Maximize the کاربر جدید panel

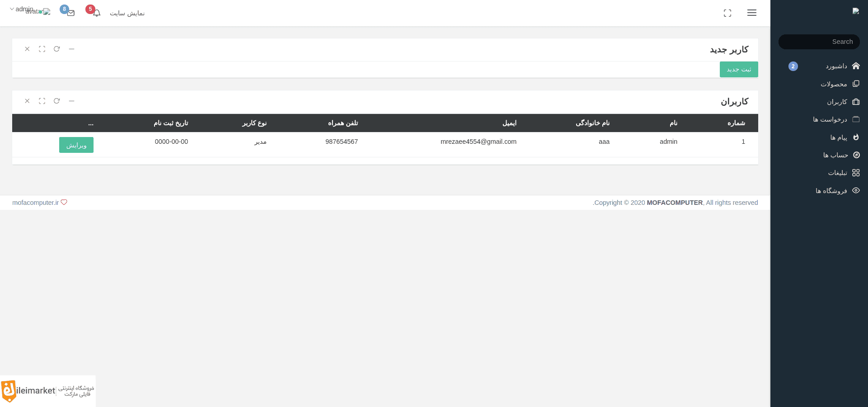point(42,49)
